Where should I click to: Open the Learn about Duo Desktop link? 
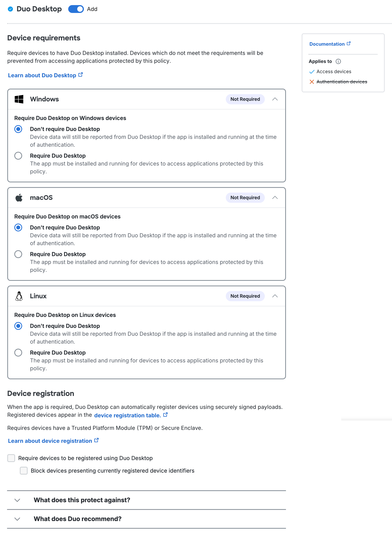tap(42, 75)
